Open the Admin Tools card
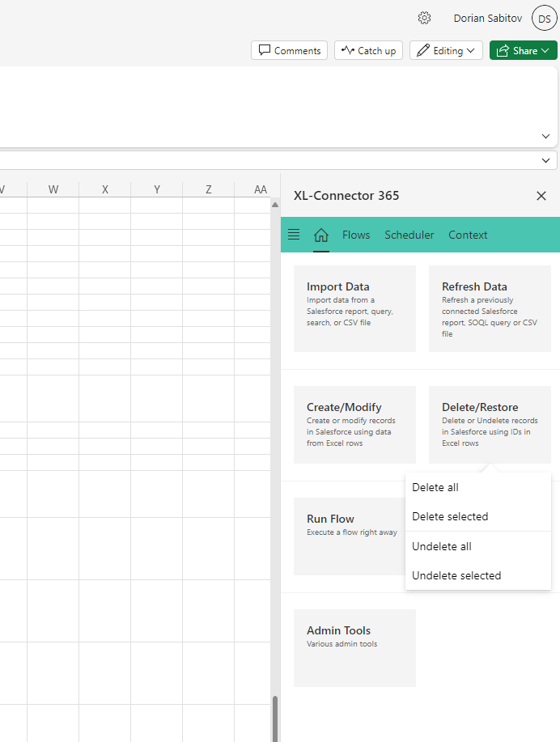 [x=354, y=648]
